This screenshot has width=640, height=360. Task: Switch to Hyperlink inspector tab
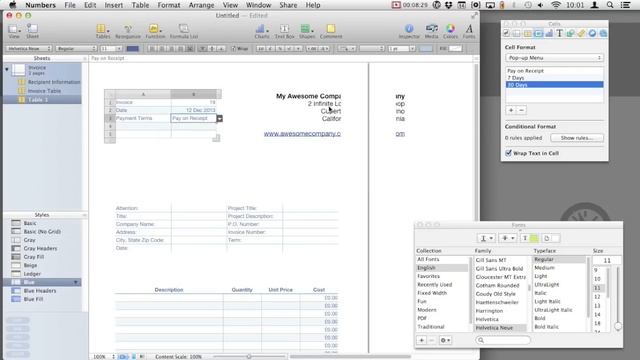(592, 33)
